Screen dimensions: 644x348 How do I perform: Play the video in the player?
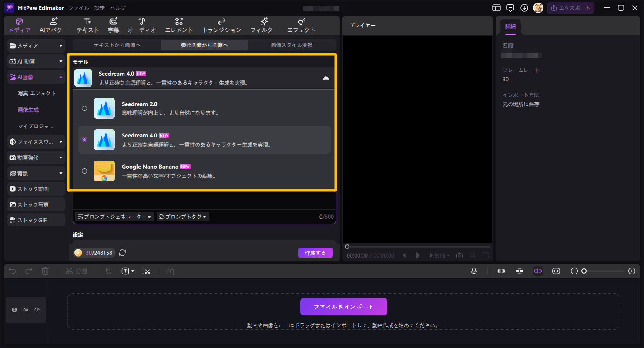pos(418,255)
